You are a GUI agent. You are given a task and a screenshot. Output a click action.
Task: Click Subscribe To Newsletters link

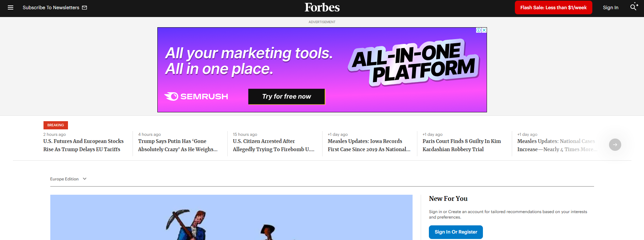pyautogui.click(x=51, y=7)
